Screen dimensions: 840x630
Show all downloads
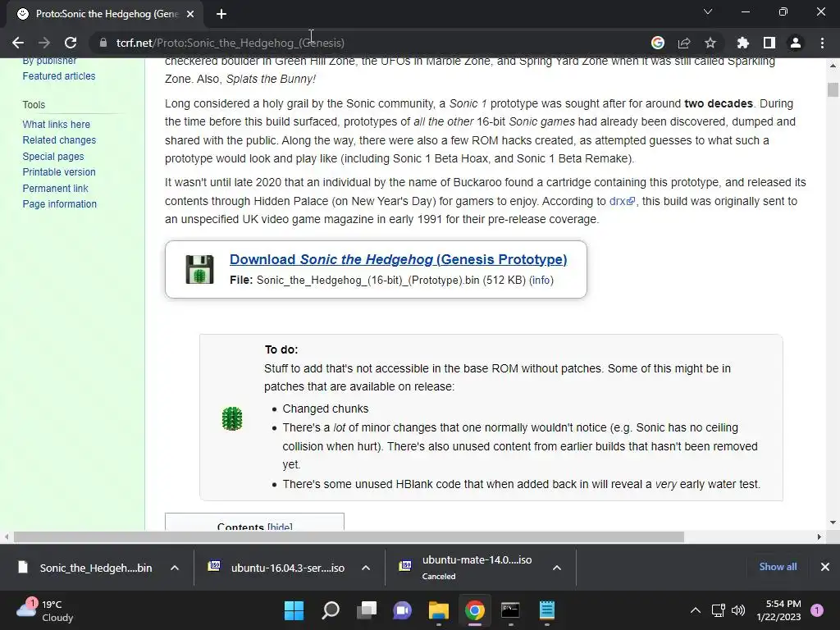(x=778, y=567)
